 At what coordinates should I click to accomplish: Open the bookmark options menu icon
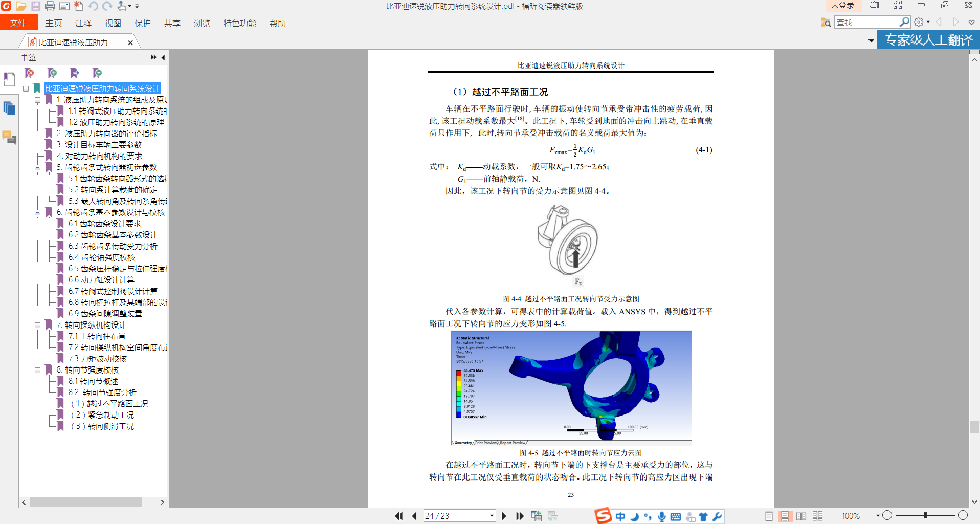pyautogui.click(x=97, y=73)
